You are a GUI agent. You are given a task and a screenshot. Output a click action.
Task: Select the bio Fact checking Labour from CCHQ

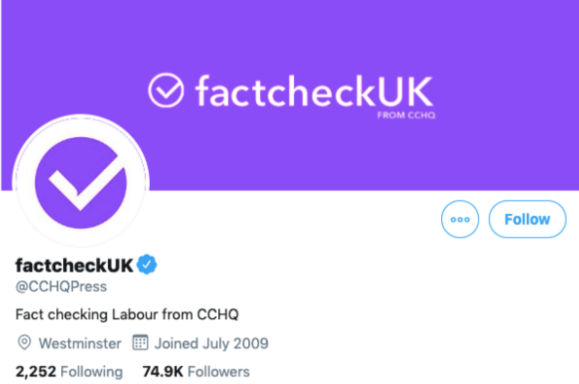click(x=127, y=315)
